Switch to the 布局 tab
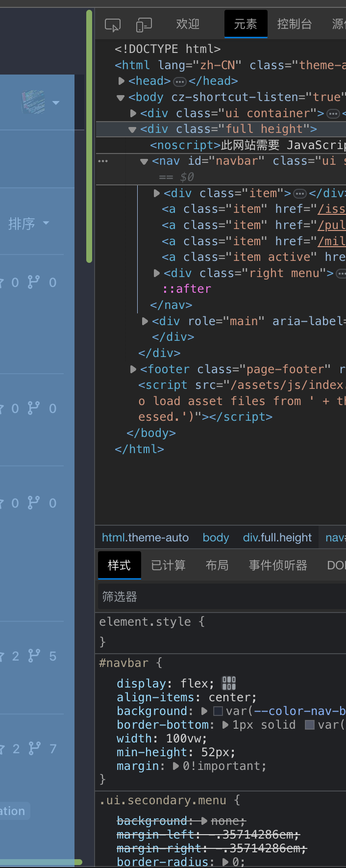Screen dimensions: 346x868 tap(217, 565)
